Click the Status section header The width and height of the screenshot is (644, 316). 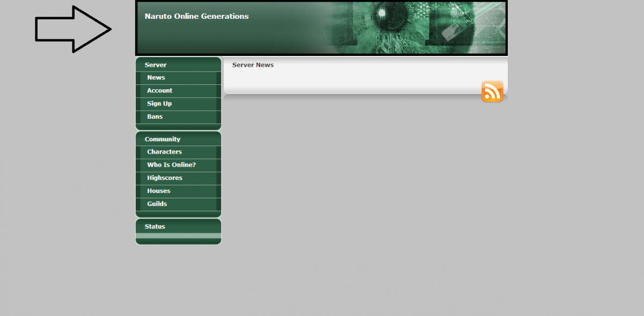tap(155, 227)
